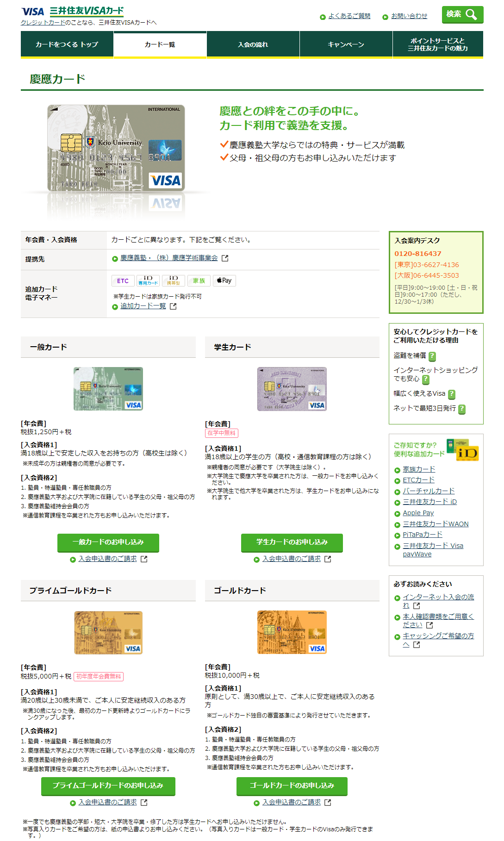Click the 一般カード thumbnail image
Image resolution: width=504 pixels, height=841 pixels.
click(x=108, y=389)
